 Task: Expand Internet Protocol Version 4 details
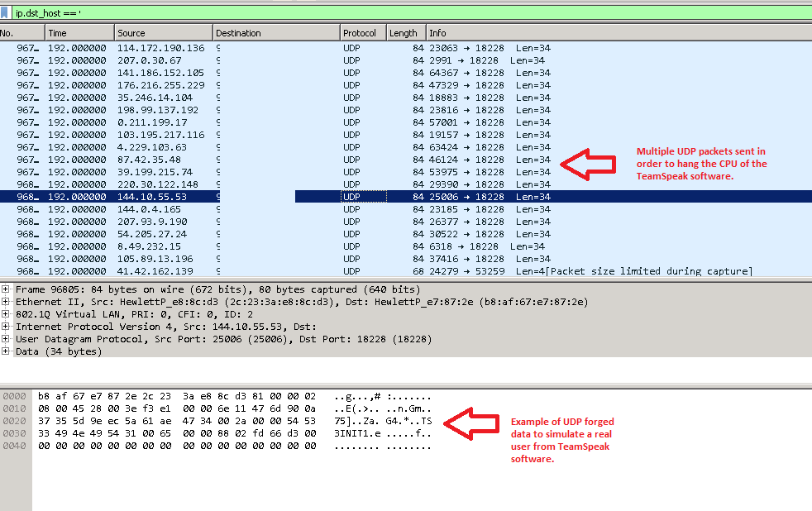pyautogui.click(x=6, y=327)
